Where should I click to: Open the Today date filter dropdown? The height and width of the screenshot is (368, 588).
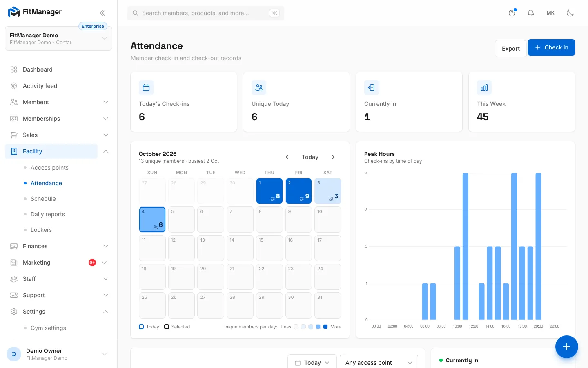pos(312,363)
